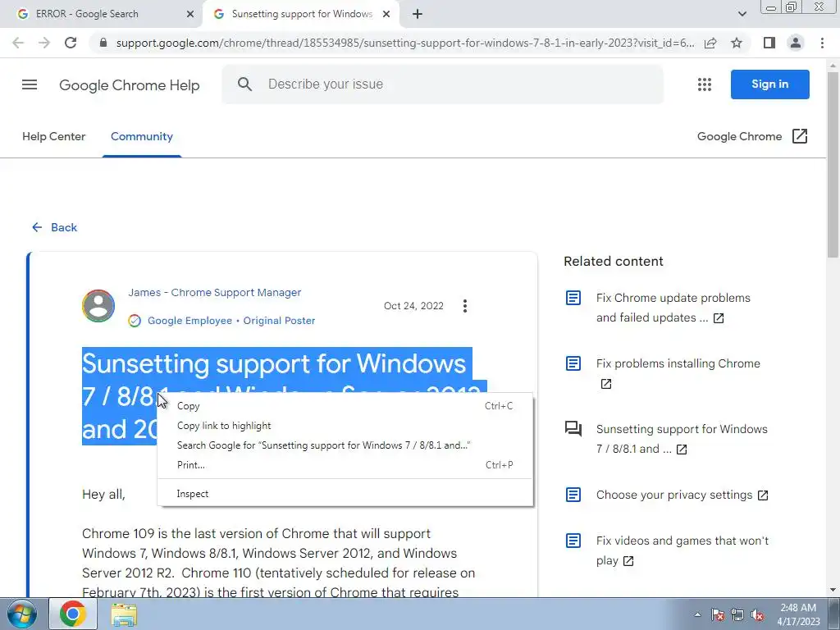The width and height of the screenshot is (840, 630).
Task: Click Chrome icon in the taskbar
Action: 73,614
